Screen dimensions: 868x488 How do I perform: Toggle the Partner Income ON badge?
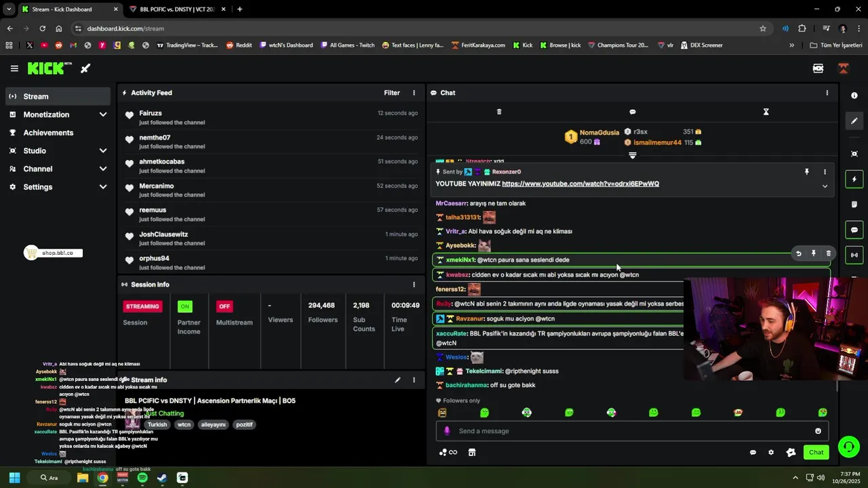click(184, 306)
